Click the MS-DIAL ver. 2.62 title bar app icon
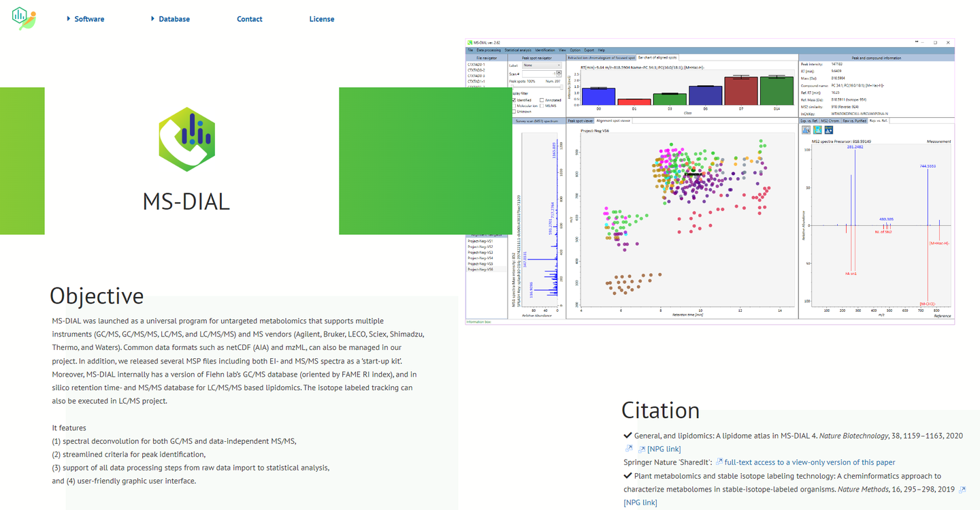 coord(470,42)
